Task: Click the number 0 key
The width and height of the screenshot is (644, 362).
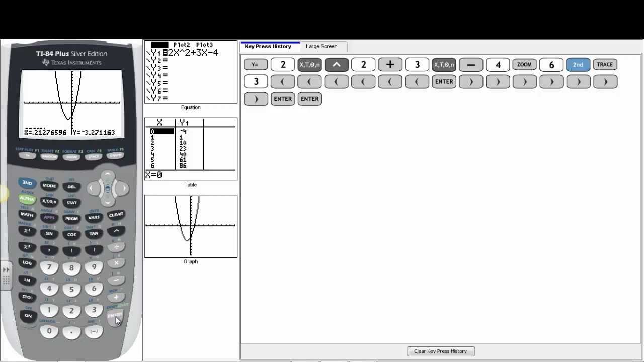Action: [49, 331]
